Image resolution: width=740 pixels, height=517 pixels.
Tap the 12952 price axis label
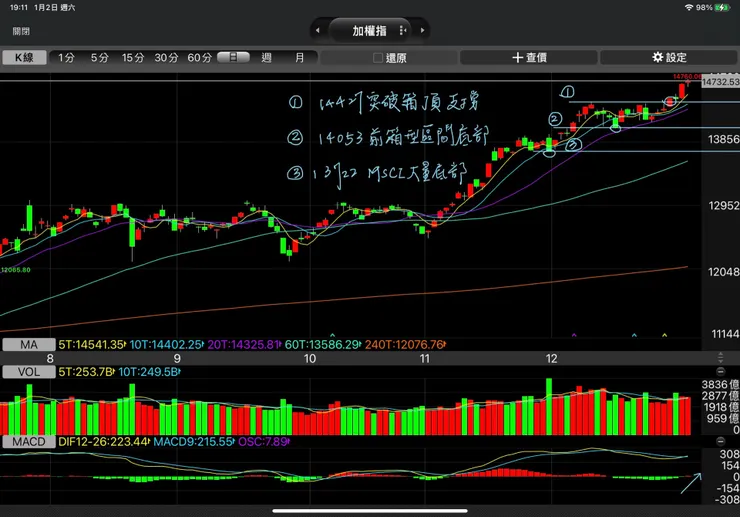pyautogui.click(x=723, y=206)
